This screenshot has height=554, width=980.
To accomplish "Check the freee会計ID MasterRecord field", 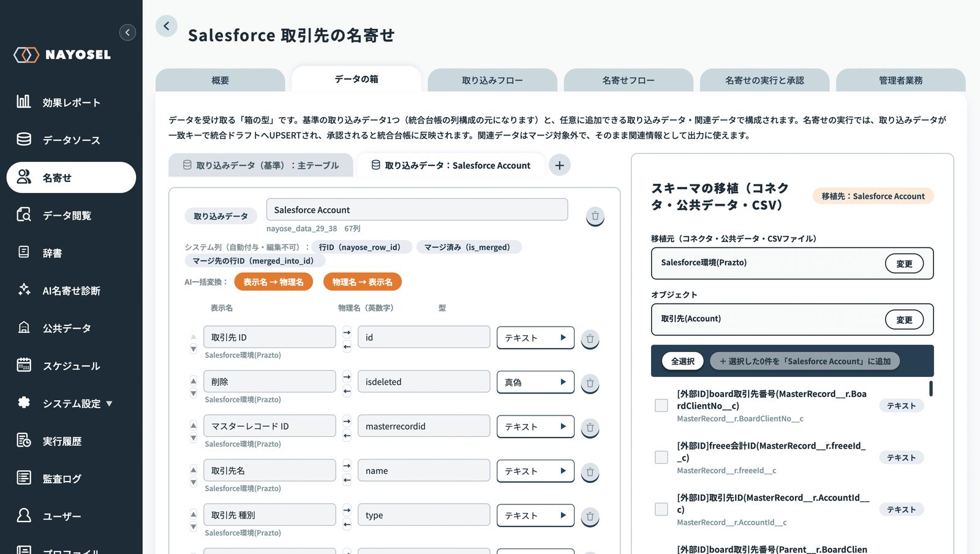I will (661, 457).
